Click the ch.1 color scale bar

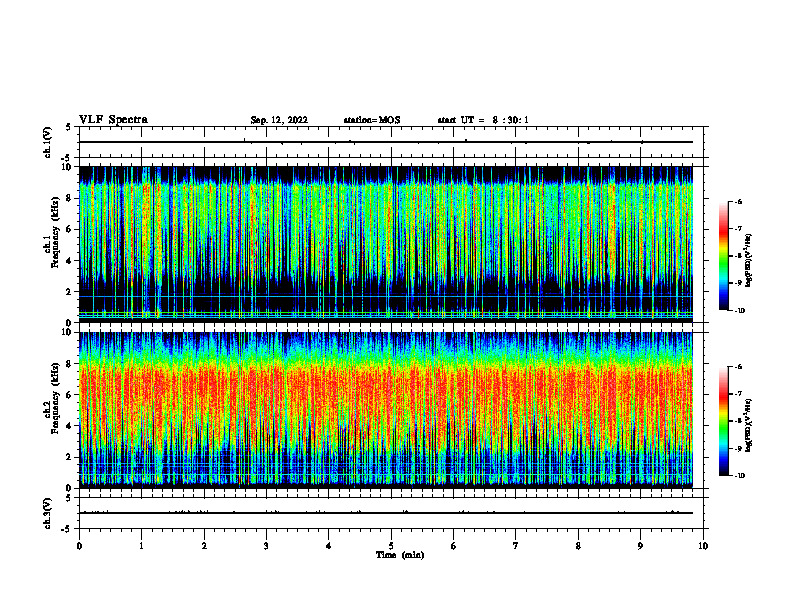point(724,256)
